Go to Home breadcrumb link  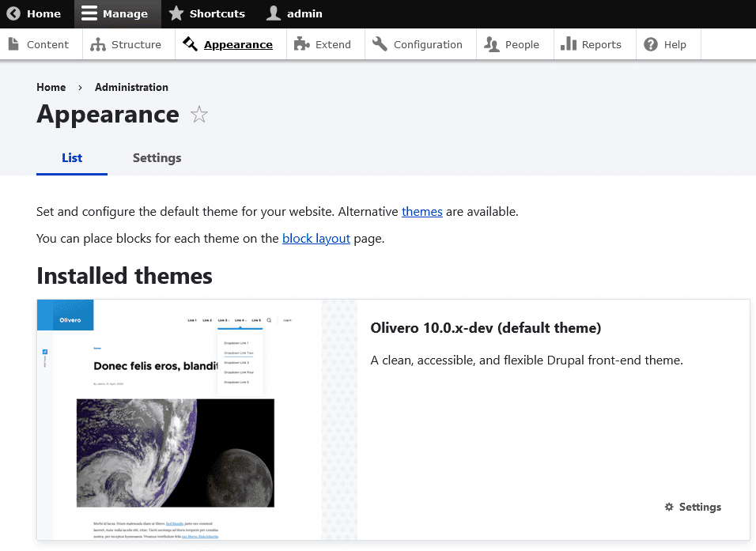(x=51, y=87)
